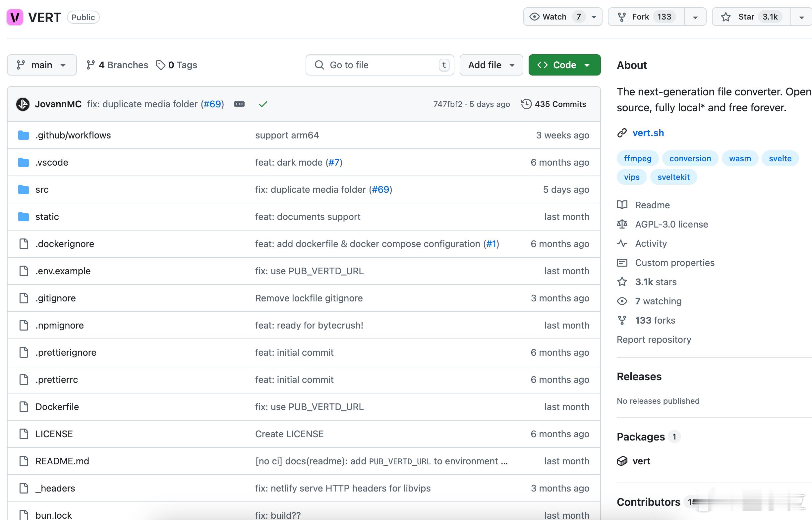Click the .dockerignore file icon
Viewport: 812px width, 520px height.
pyautogui.click(x=24, y=244)
